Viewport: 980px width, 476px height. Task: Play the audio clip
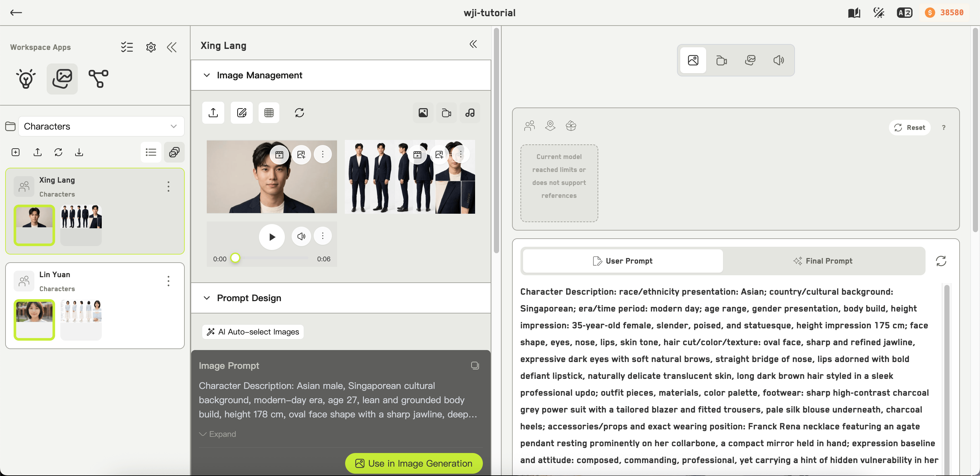[272, 237]
